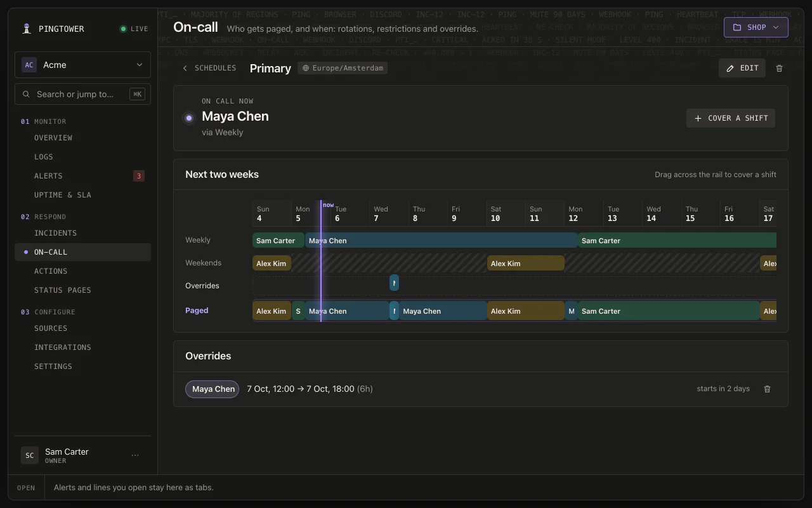Click Sam Carter's first Weekly shift block
Screen dimensions: 812x508
[x=278, y=241]
